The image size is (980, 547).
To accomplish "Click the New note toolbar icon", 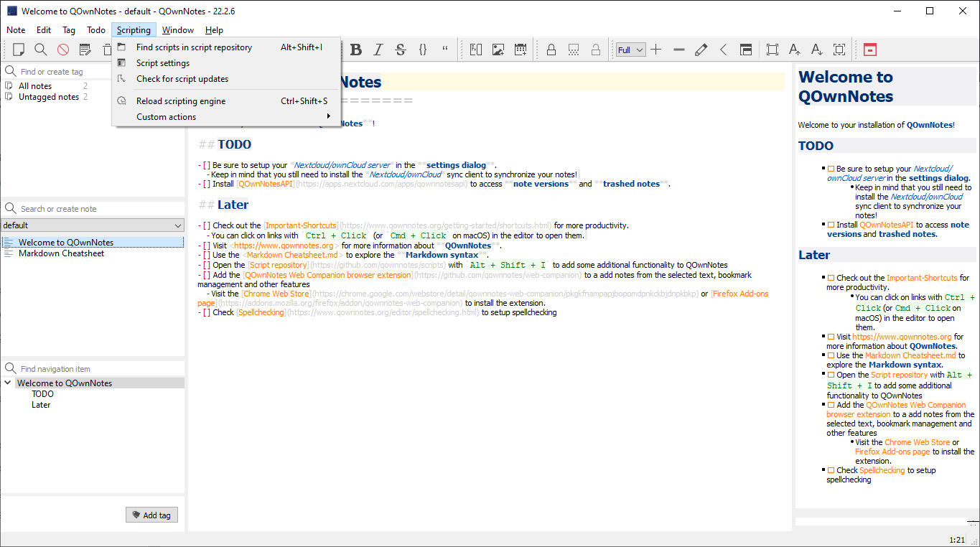I will point(19,50).
